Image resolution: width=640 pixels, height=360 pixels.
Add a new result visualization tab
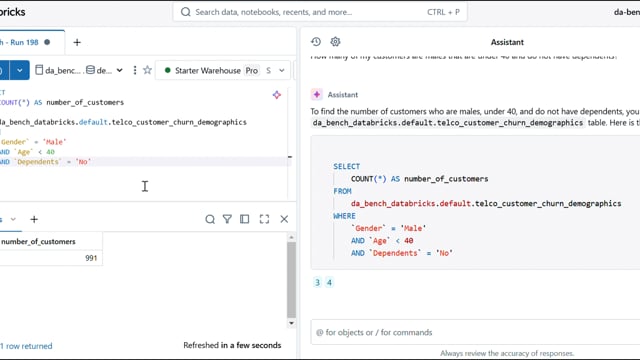tap(34, 220)
